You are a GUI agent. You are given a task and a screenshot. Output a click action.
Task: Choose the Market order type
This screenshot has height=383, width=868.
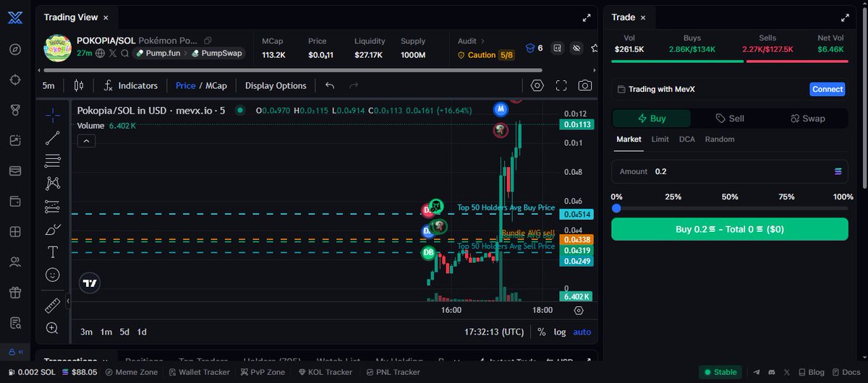(x=629, y=139)
